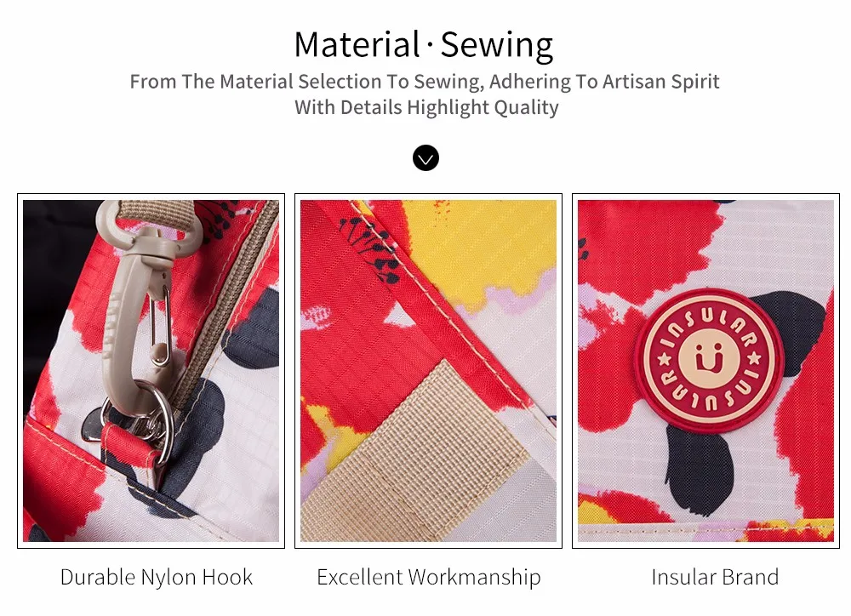Click the "With Details Highlight Quality" text

tap(426, 107)
